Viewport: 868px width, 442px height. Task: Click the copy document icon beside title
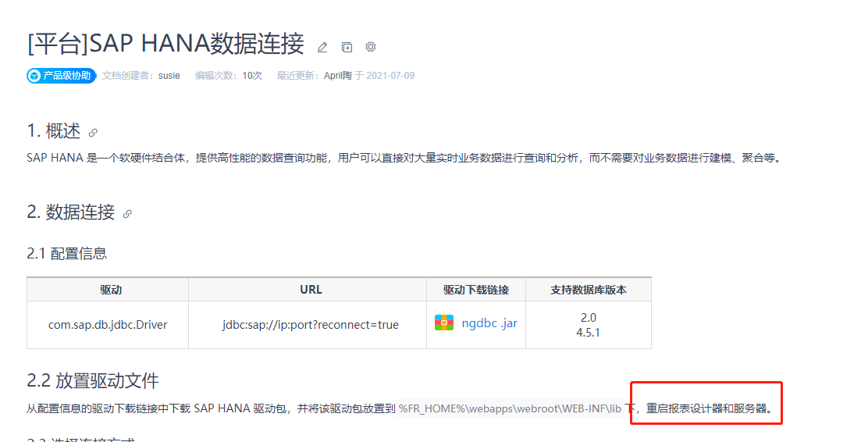(x=347, y=48)
